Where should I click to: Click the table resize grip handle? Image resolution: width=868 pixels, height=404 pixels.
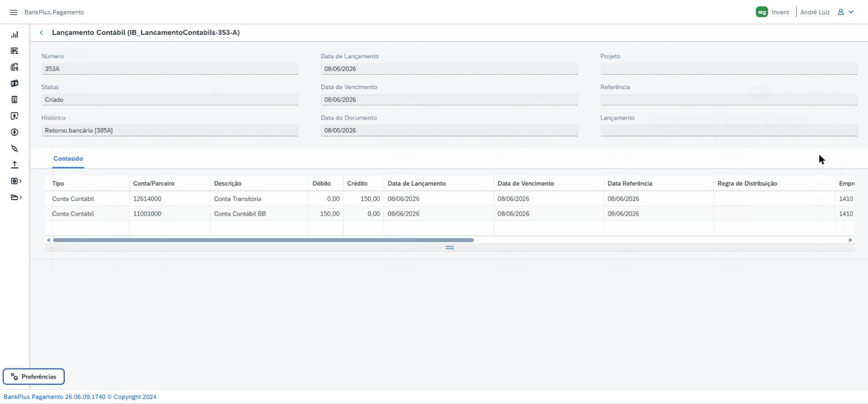pos(449,248)
